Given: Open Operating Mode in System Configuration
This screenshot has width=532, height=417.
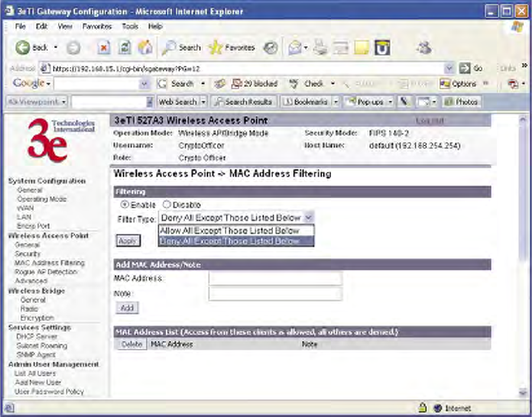Looking at the screenshot, I should tap(41, 199).
